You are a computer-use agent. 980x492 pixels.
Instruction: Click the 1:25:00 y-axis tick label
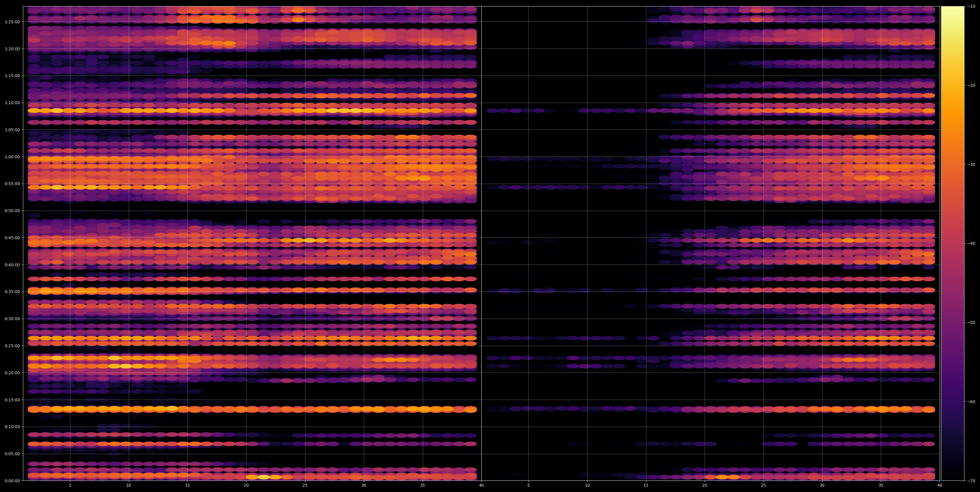pyautogui.click(x=13, y=22)
